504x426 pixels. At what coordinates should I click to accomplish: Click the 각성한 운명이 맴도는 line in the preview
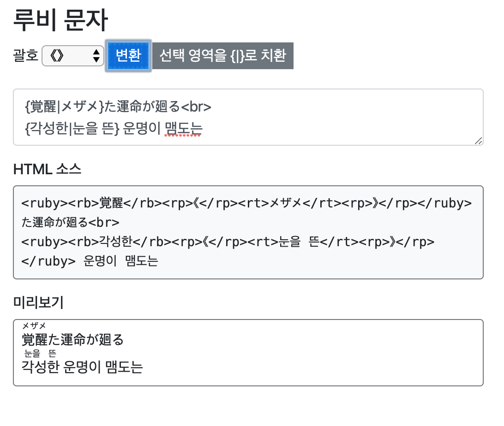coord(82,367)
